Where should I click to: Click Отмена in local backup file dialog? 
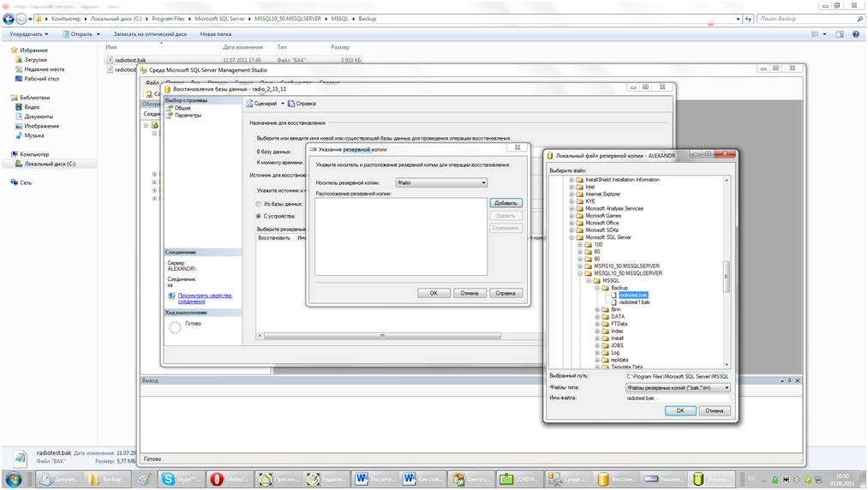tap(715, 411)
